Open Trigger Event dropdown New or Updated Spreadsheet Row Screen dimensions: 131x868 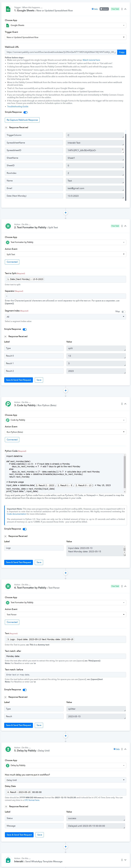click(65, 37)
